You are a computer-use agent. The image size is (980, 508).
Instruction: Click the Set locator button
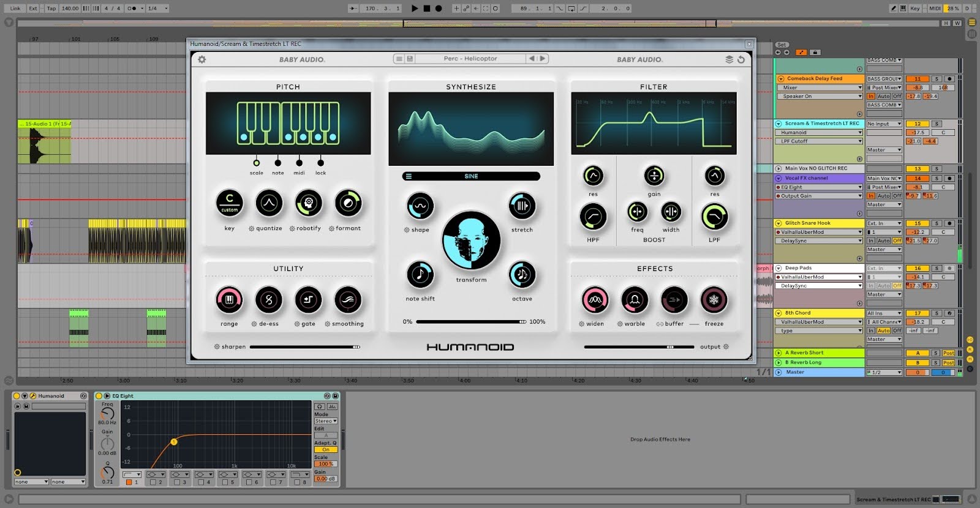point(782,45)
